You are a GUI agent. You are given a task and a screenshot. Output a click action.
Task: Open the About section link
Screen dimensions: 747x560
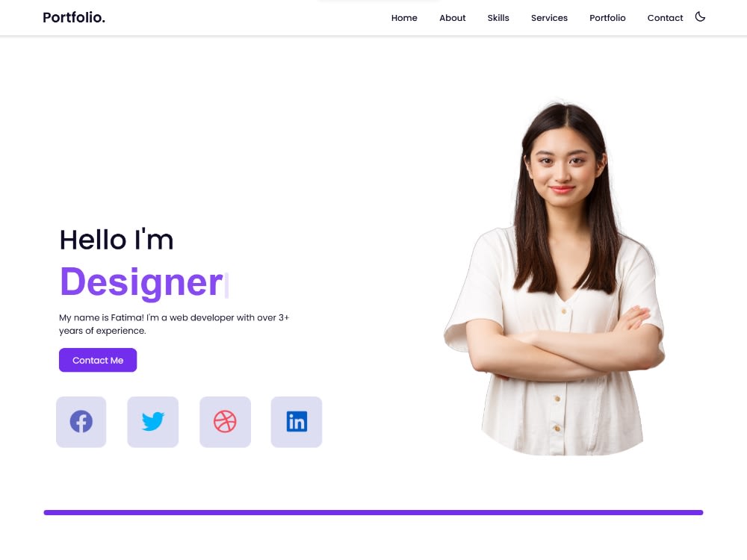point(452,18)
